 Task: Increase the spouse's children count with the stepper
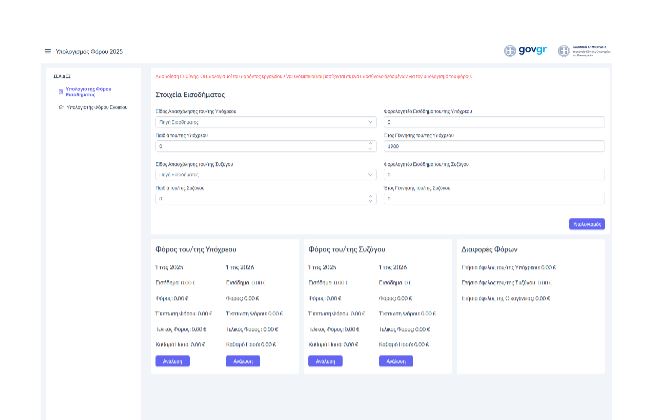coord(370,195)
